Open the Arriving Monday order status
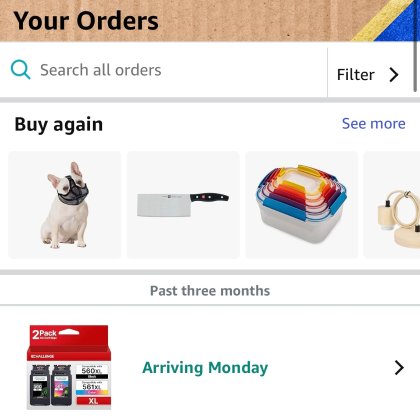Screen dimensions: 420x420 (205, 368)
